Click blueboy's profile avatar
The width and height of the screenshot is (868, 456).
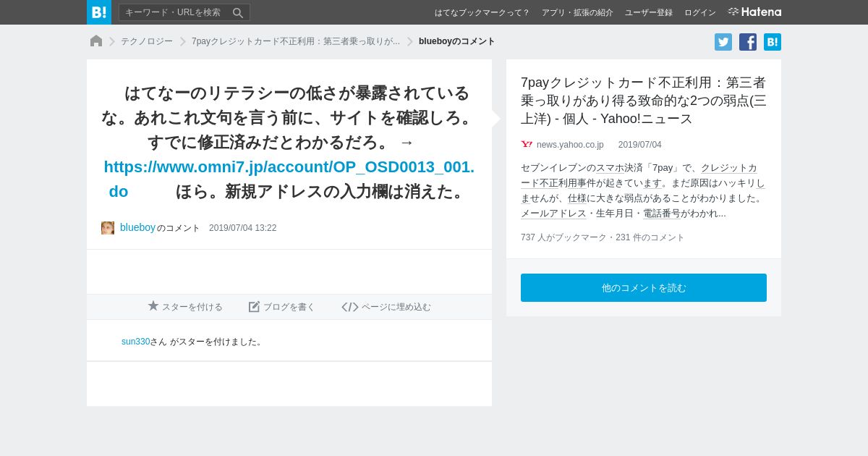pyautogui.click(x=108, y=228)
